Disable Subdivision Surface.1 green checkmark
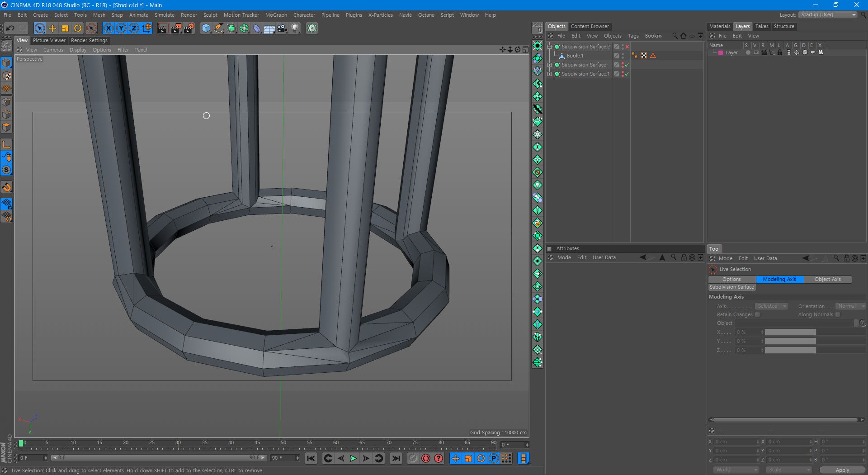 coord(627,74)
